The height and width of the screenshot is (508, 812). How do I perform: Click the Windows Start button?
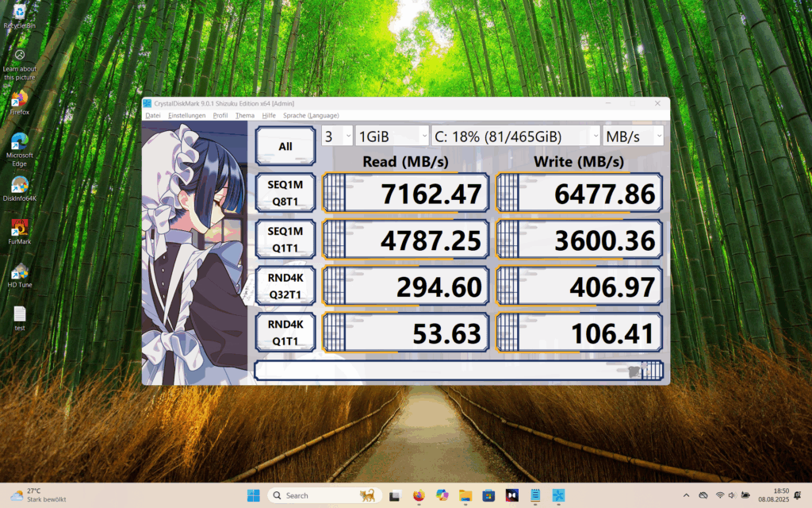[x=253, y=495]
